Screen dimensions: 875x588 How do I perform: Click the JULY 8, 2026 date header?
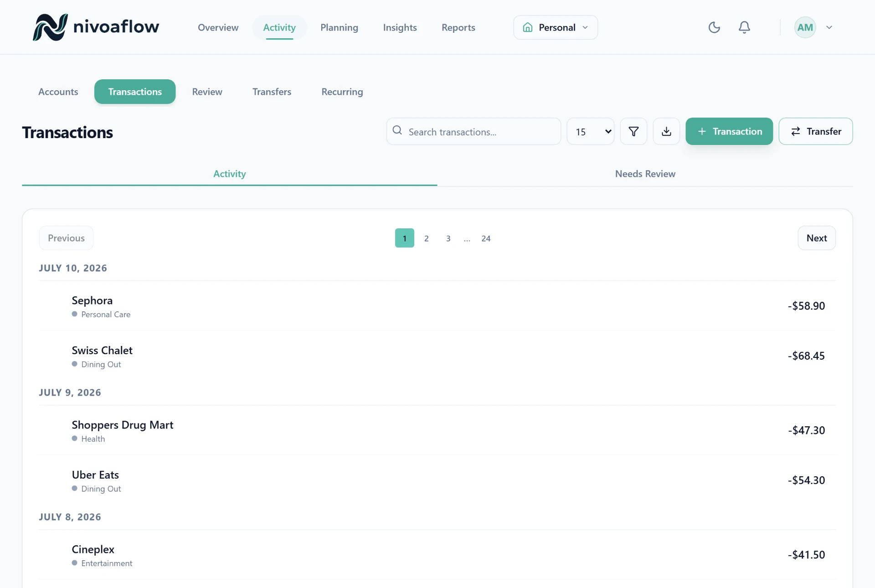pyautogui.click(x=70, y=517)
